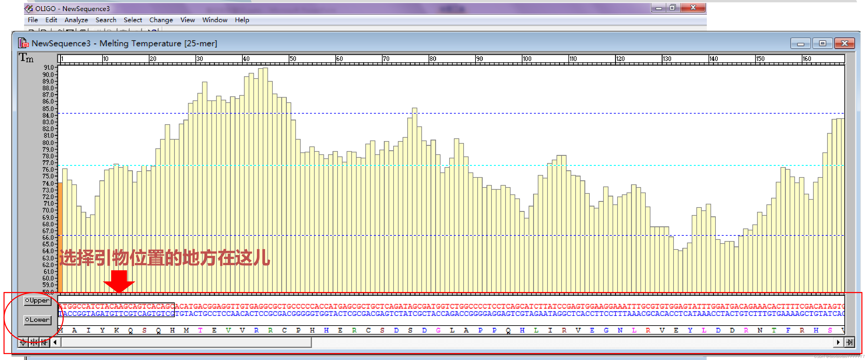
Task: Click ruler position marker 140
Action: pyautogui.click(x=714, y=59)
